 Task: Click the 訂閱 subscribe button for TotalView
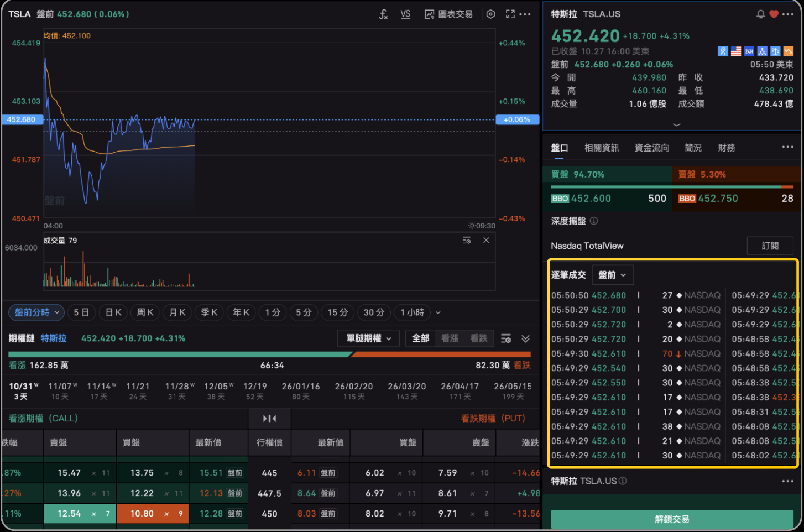click(770, 246)
